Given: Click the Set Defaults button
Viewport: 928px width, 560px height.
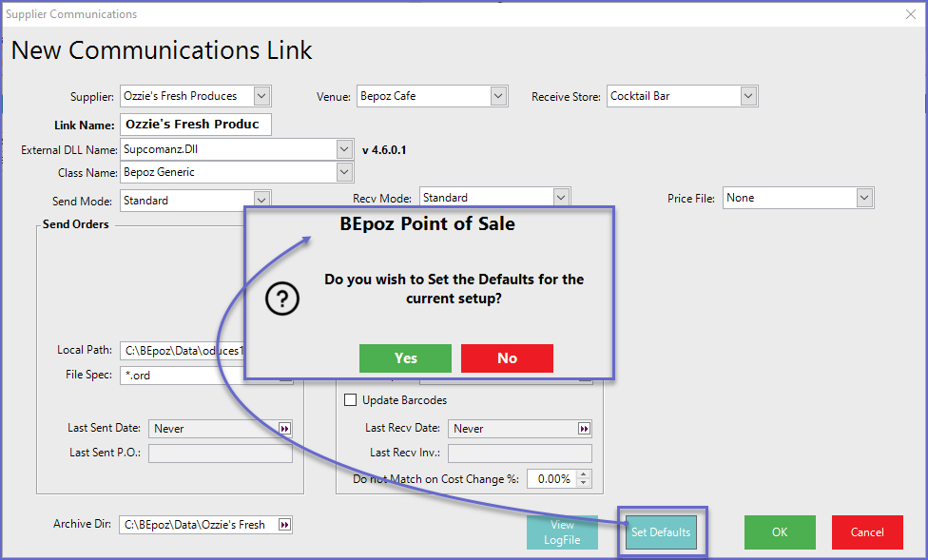Looking at the screenshot, I should coord(661,532).
